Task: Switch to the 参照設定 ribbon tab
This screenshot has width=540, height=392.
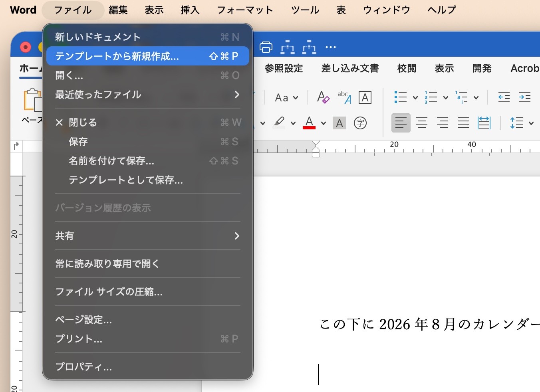Action: point(284,68)
